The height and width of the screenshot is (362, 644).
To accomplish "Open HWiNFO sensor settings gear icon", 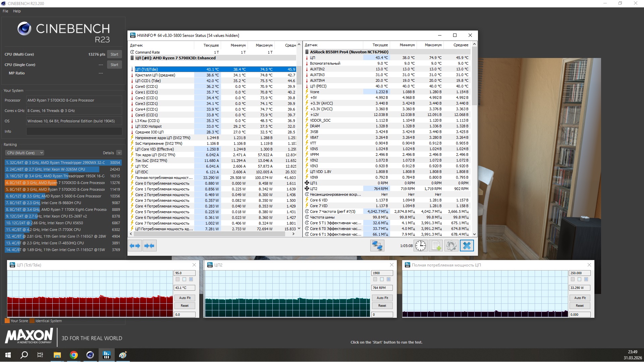I will (x=451, y=246).
